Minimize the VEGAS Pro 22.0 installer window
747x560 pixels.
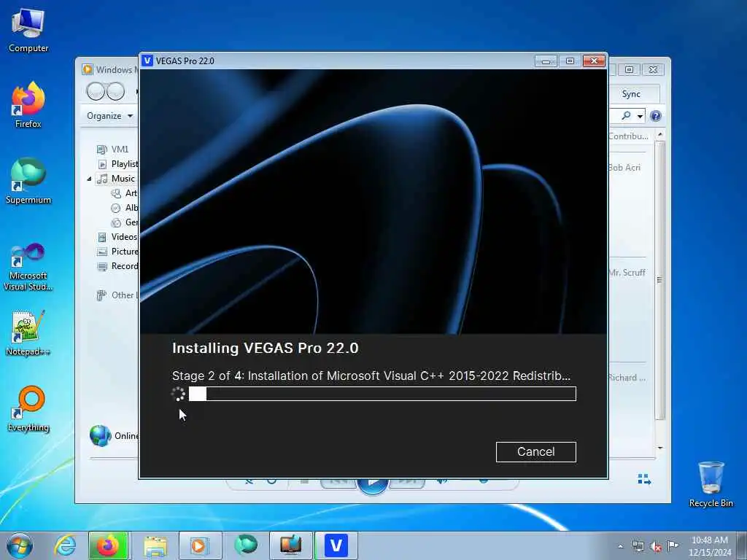point(546,61)
